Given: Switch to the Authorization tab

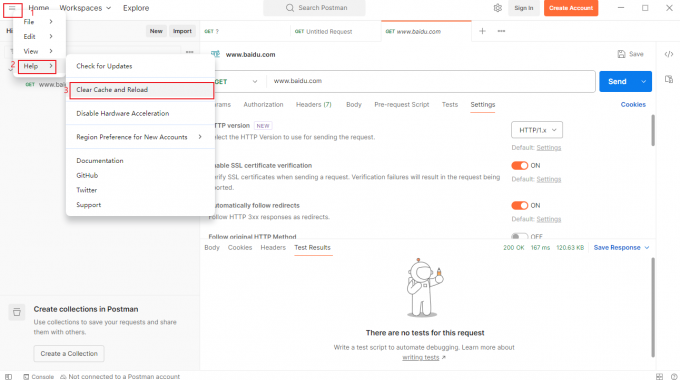Looking at the screenshot, I should [x=263, y=105].
